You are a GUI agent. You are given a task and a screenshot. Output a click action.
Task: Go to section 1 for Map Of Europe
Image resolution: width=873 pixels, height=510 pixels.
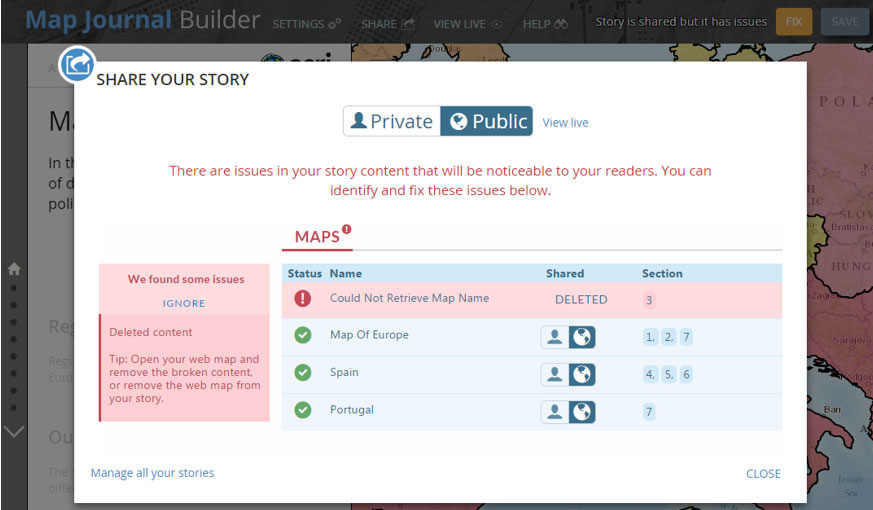650,337
